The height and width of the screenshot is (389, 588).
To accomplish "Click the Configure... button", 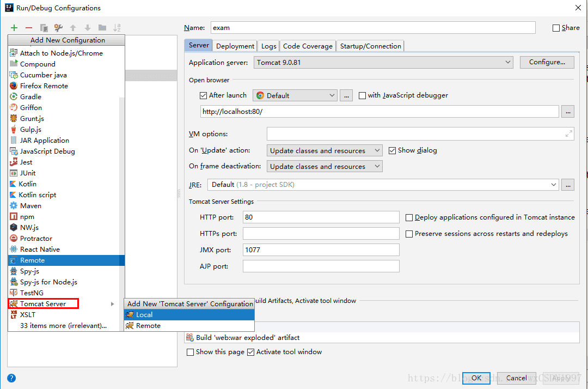I will 547,62.
